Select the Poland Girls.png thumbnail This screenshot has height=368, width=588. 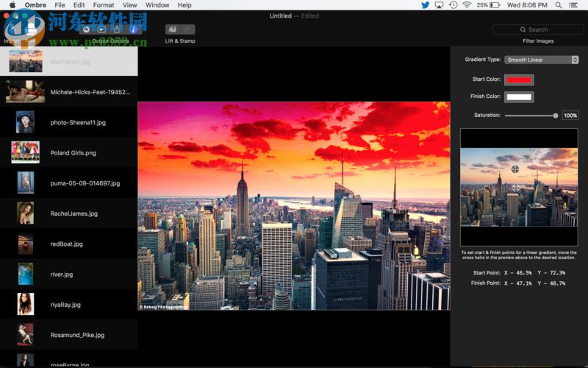point(25,152)
